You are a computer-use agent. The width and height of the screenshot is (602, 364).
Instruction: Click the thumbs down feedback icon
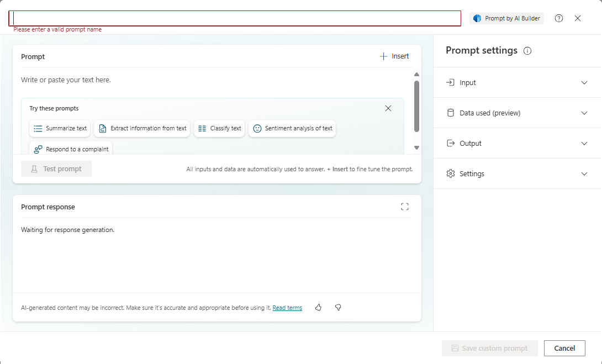[x=338, y=308]
